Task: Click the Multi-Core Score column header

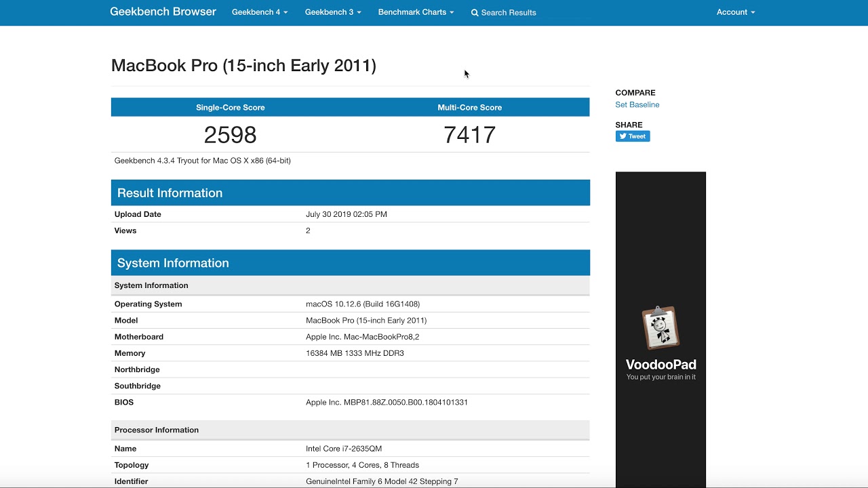Action: point(469,107)
